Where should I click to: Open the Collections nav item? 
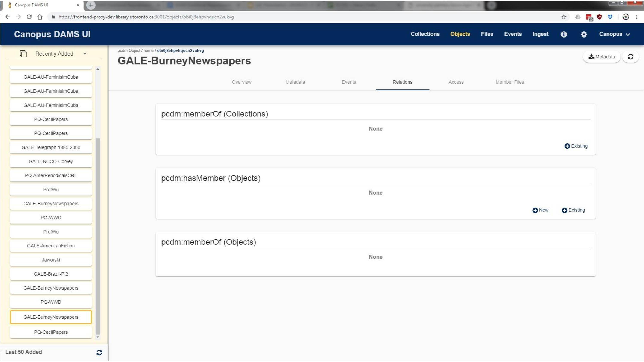[x=425, y=34]
